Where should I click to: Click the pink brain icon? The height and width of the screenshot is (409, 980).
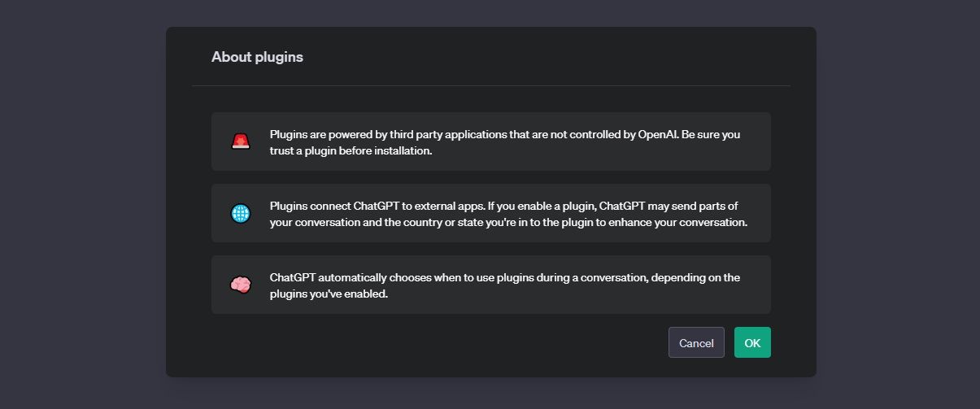pyautogui.click(x=240, y=285)
